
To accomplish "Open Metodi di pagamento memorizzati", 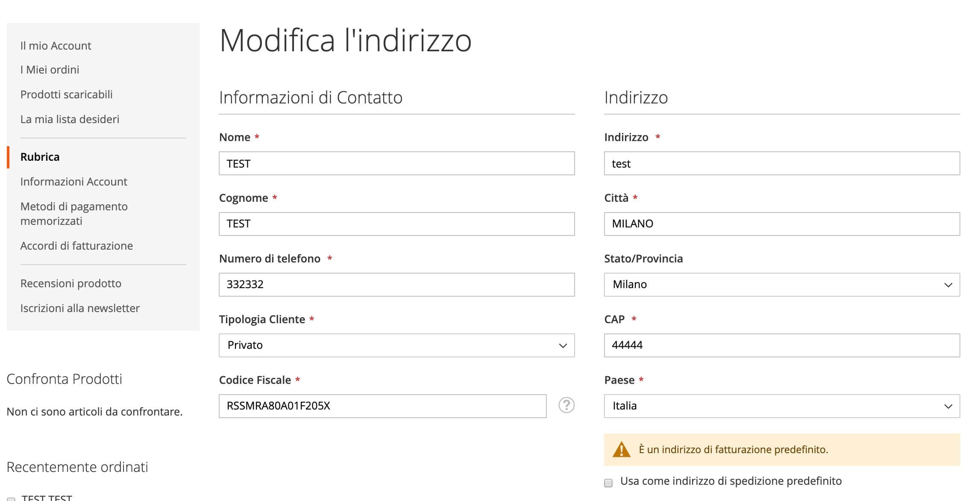I will tap(74, 214).
